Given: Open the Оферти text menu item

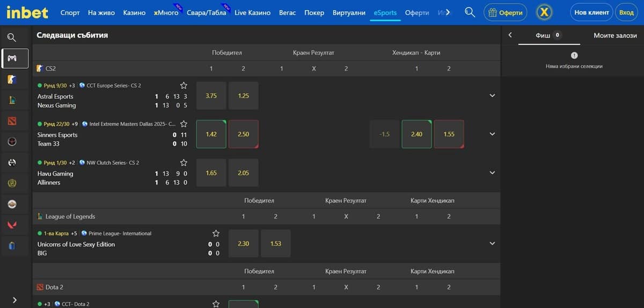Looking at the screenshot, I should 417,12.
